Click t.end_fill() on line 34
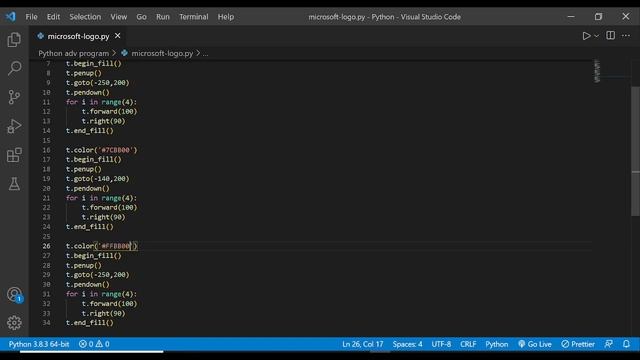640x360 pixels. click(x=90, y=323)
